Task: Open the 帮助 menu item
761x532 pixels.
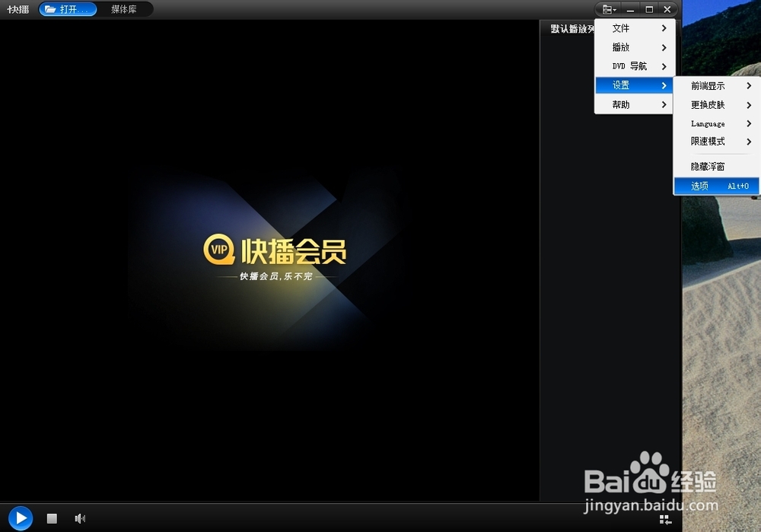Action: coord(634,104)
